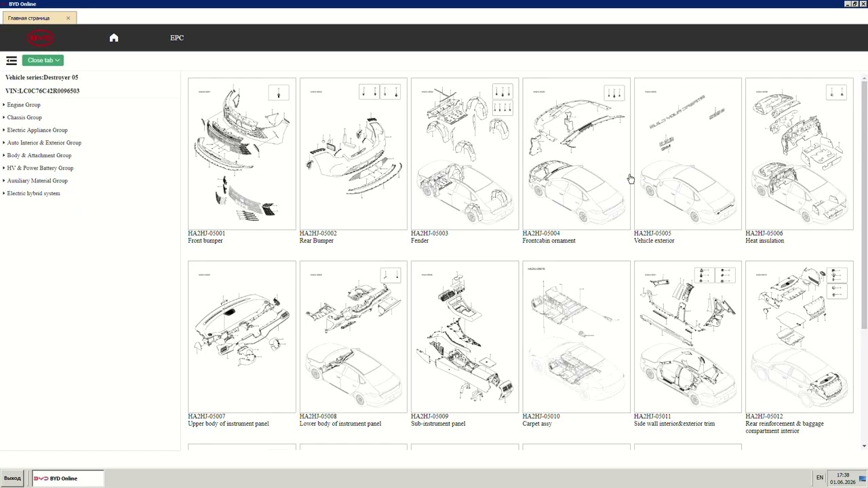Open the EPC menu item
The image size is (868, 488).
point(177,38)
